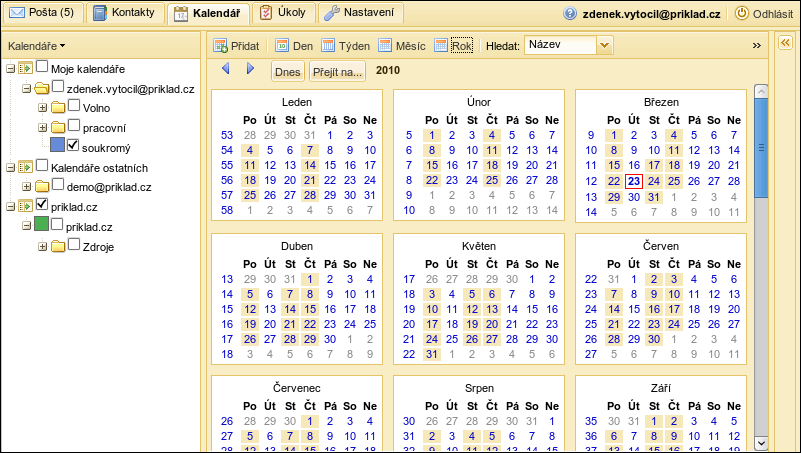Viewport: 801px width, 453px height.
Task: Expand the Volno folder
Action: point(43,108)
